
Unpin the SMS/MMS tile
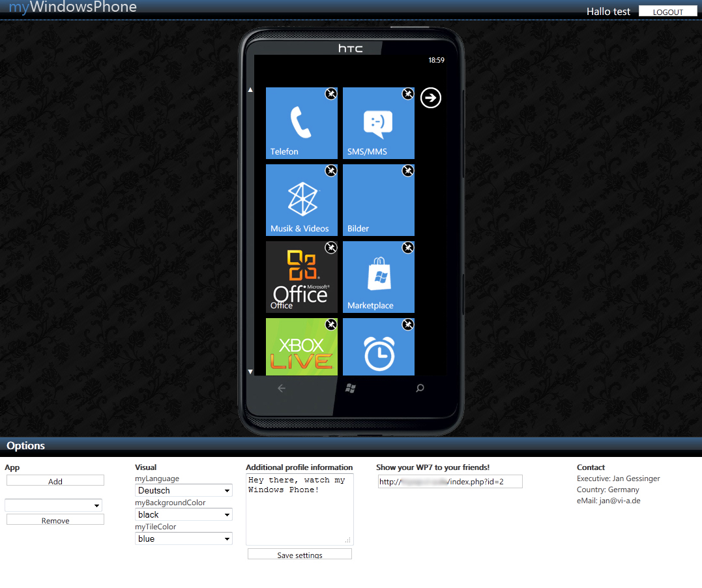click(x=408, y=94)
